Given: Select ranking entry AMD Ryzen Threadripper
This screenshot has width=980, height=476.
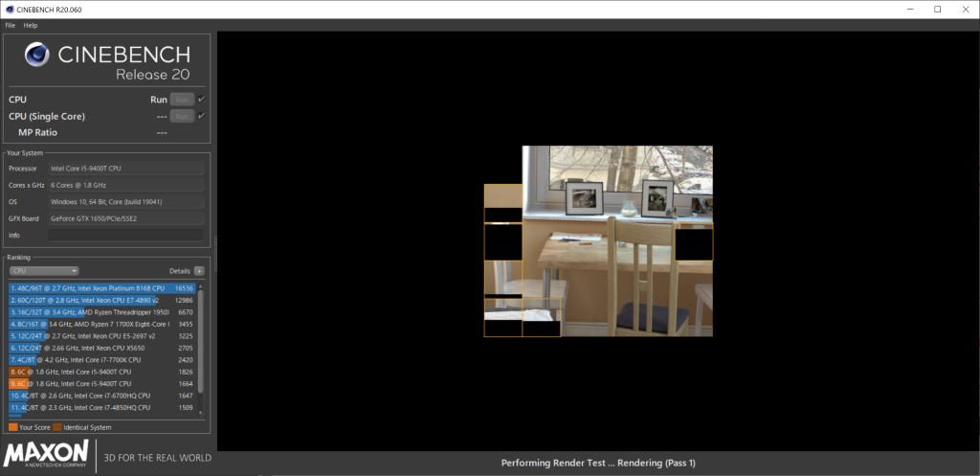Looking at the screenshot, I should pyautogui.click(x=101, y=312).
